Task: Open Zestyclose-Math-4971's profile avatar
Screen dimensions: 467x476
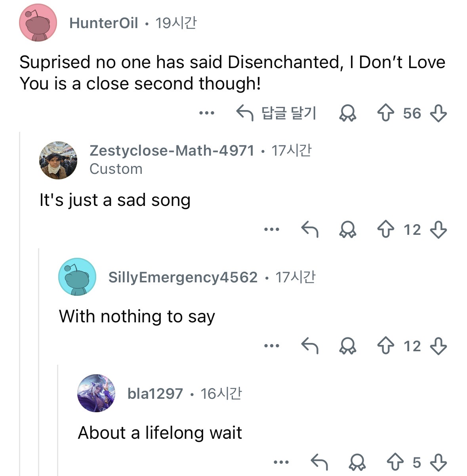Action: [58, 160]
